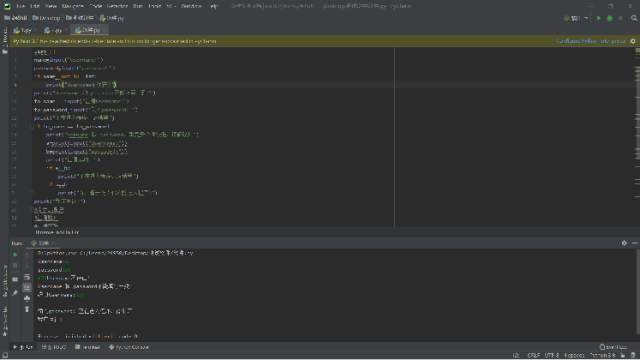The width and height of the screenshot is (640, 360).
Task: Hide the Run tool window panel
Action: coord(635,243)
